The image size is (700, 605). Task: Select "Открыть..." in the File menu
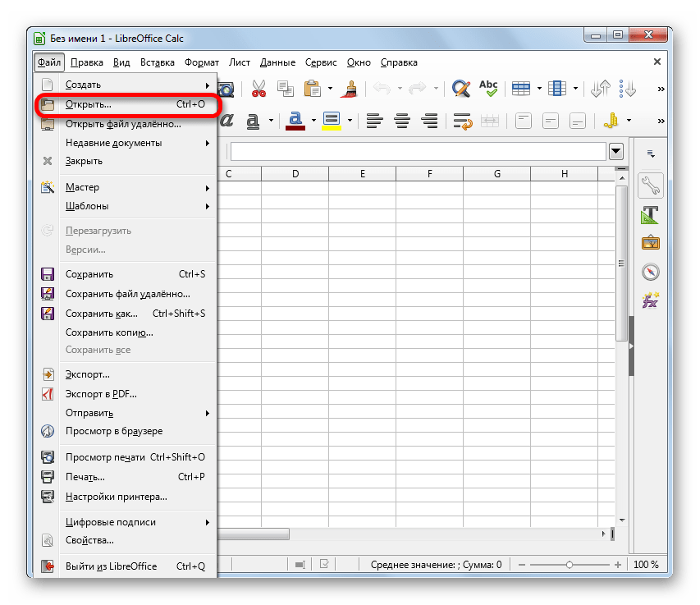[88, 105]
